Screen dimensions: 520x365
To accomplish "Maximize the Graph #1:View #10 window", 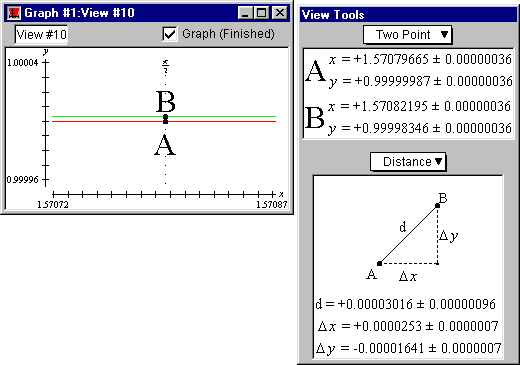I will click(262, 13).
